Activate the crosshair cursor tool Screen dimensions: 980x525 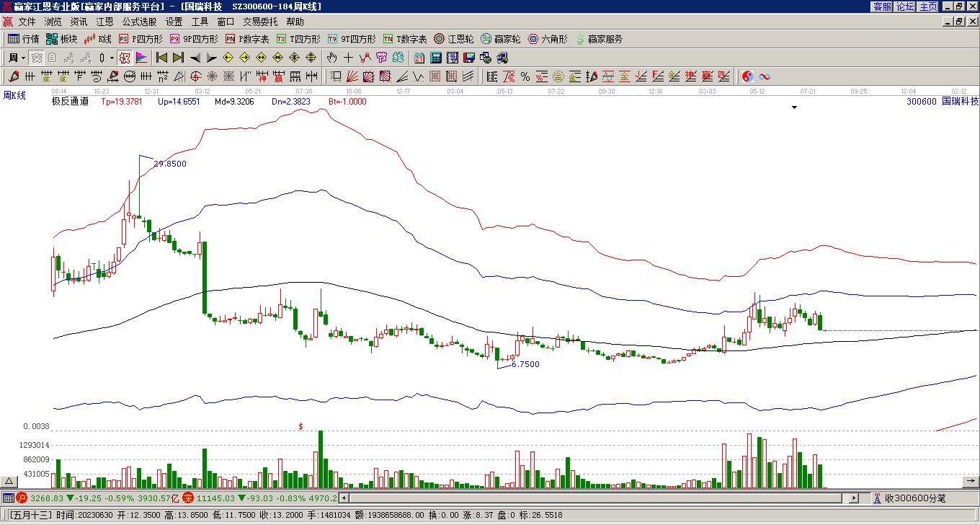click(349, 58)
